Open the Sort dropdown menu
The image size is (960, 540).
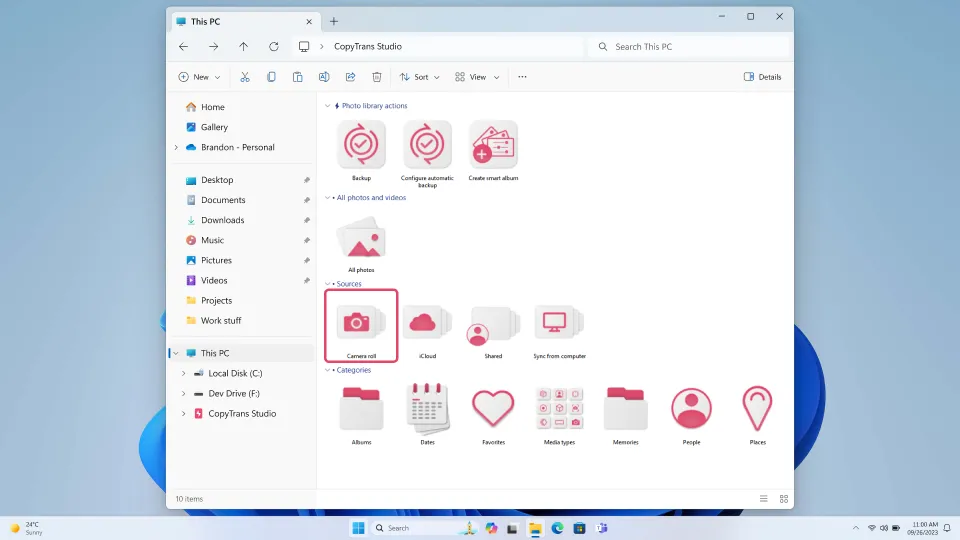[419, 77]
